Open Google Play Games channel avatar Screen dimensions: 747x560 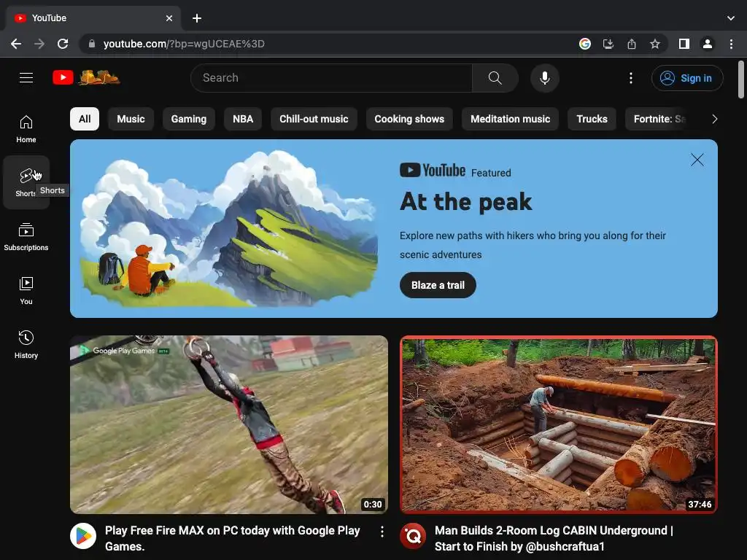tap(83, 536)
